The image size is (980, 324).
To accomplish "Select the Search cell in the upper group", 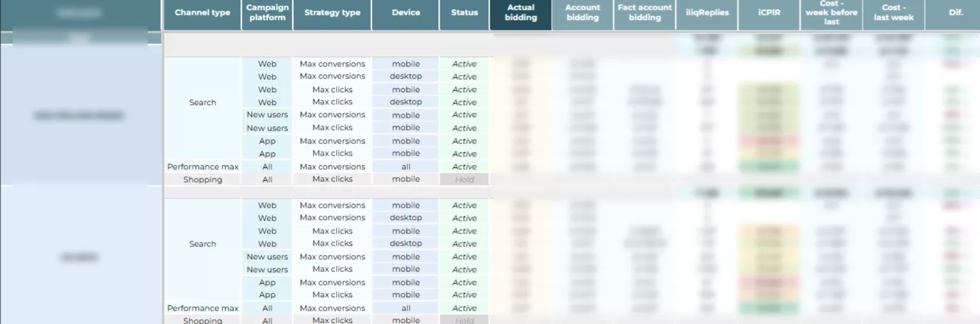I will click(x=202, y=102).
